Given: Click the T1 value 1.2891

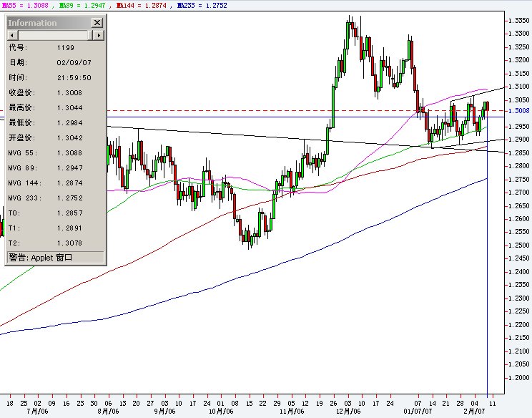Looking at the screenshot, I should tap(70, 228).
